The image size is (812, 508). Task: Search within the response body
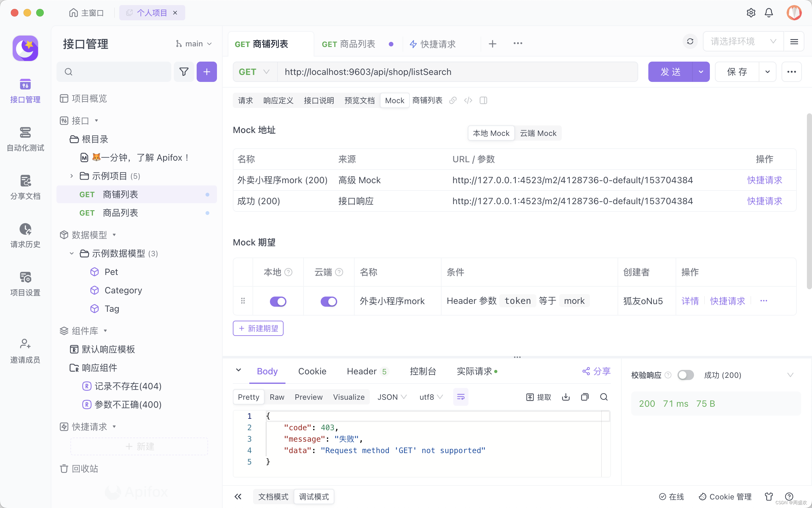(604, 397)
